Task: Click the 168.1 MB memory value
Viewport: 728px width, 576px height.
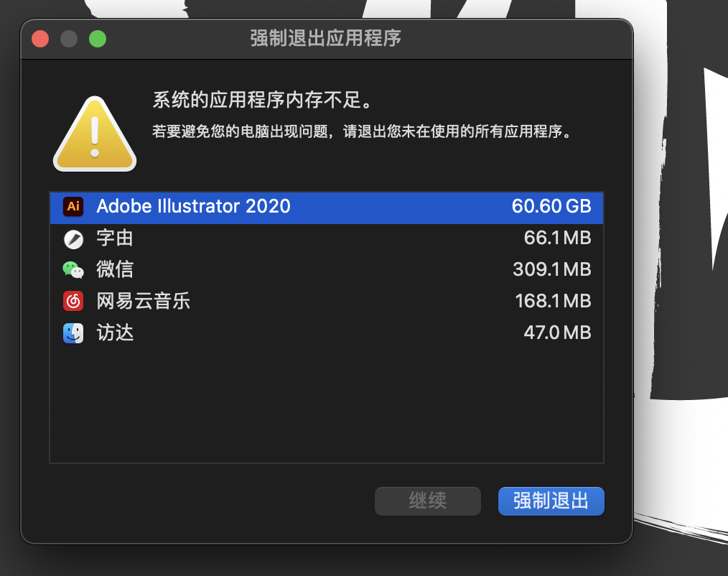Action: coord(553,301)
